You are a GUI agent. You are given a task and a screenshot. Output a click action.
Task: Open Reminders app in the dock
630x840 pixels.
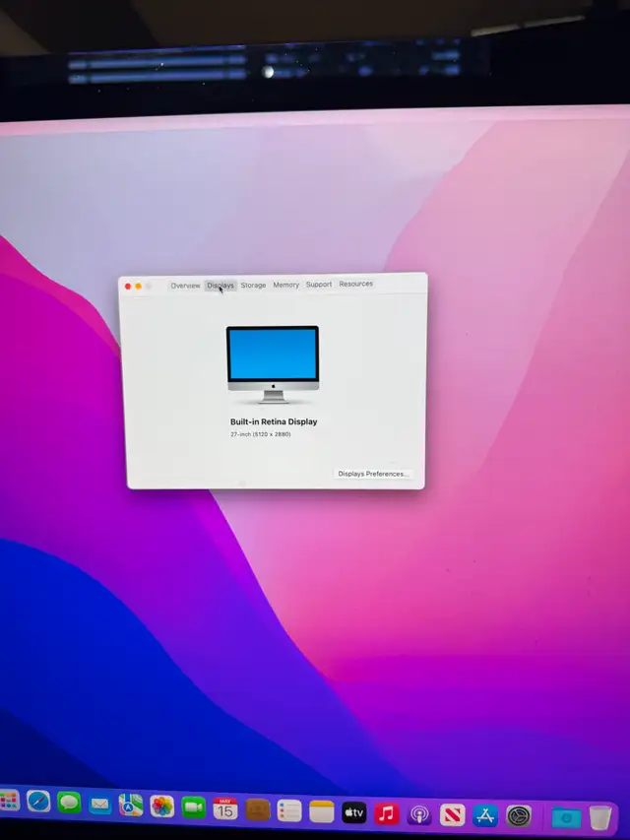tap(289, 811)
